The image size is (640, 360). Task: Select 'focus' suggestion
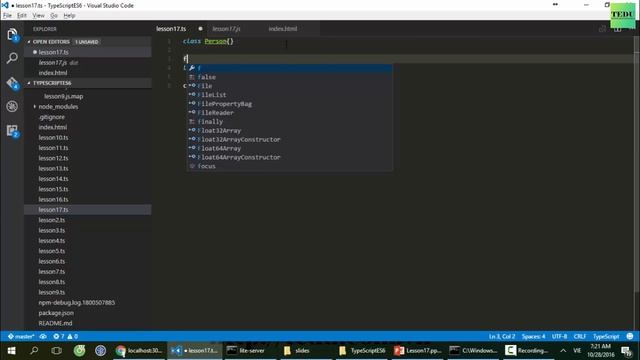(290, 166)
